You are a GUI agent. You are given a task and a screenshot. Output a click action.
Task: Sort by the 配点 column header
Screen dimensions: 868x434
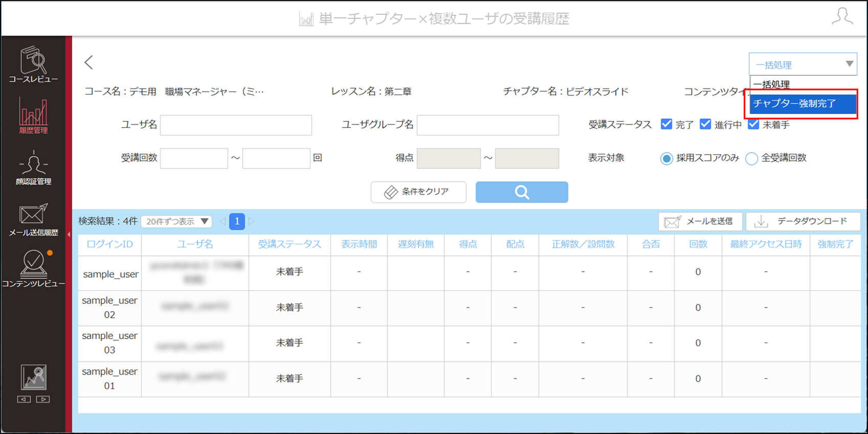(x=515, y=244)
